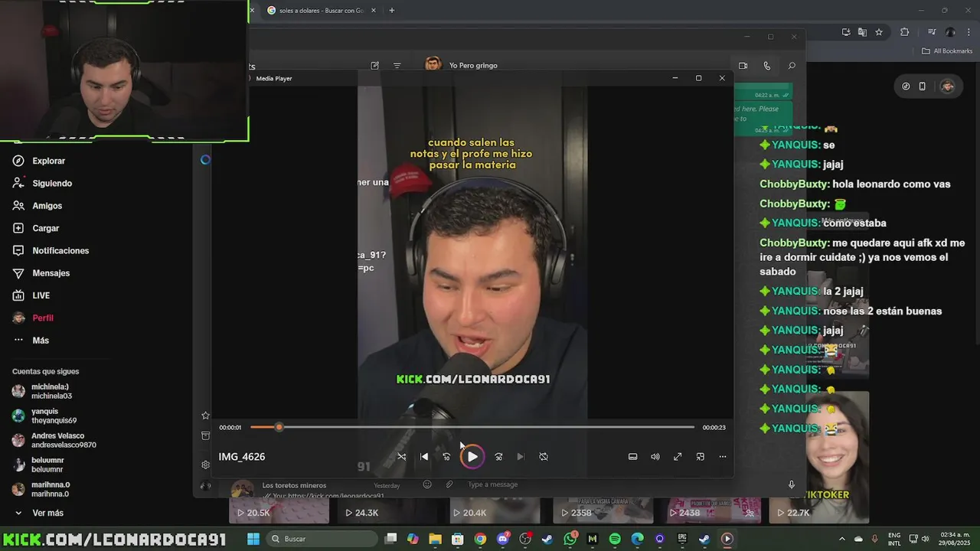The width and height of the screenshot is (980, 551).
Task: Show hidden system tray icons
Action: [x=842, y=539]
